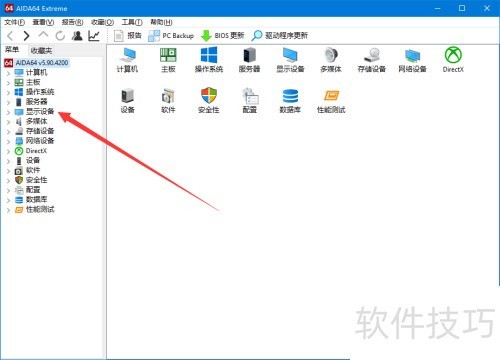Click the line graph toolbar icon
The width and height of the screenshot is (500, 360).
94,35
